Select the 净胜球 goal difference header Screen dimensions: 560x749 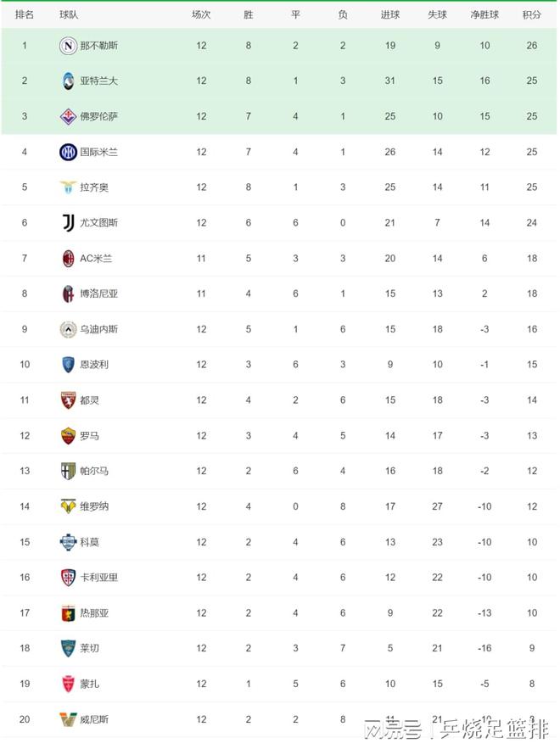484,14
